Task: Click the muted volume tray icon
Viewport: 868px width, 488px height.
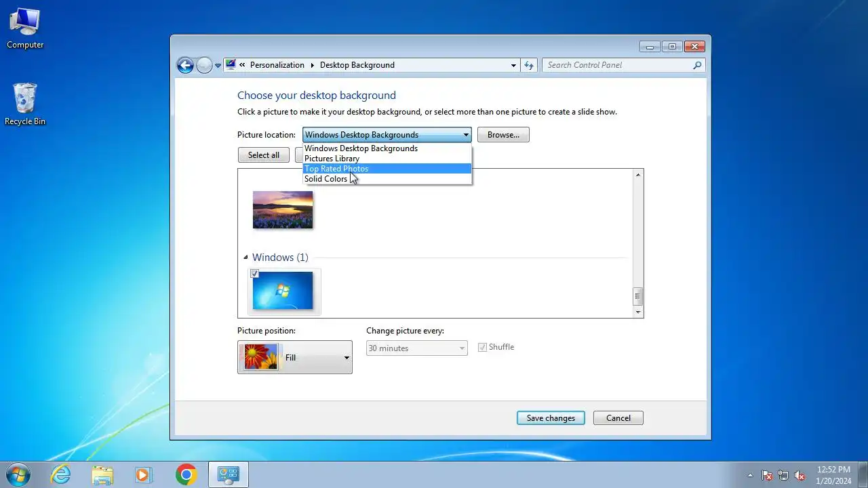Action: (800, 475)
